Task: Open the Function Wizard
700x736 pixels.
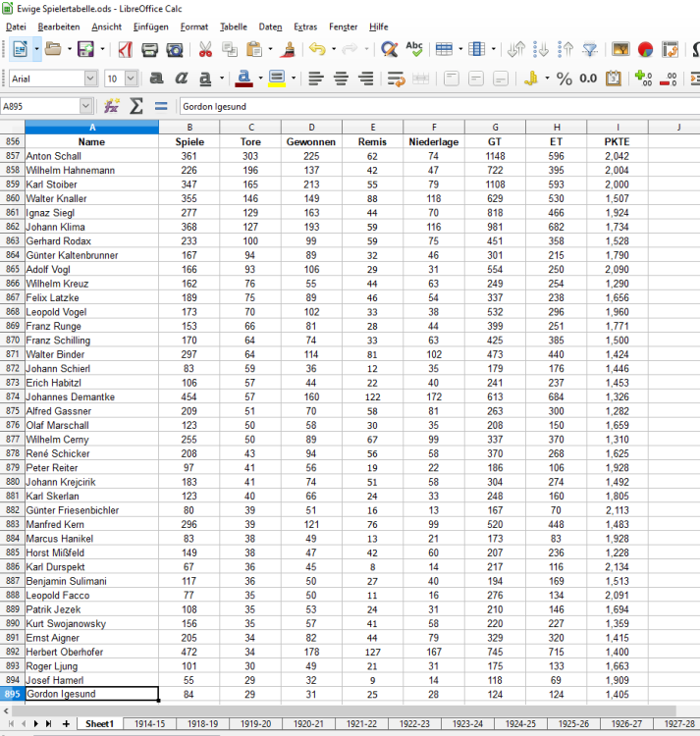Action: point(112,106)
